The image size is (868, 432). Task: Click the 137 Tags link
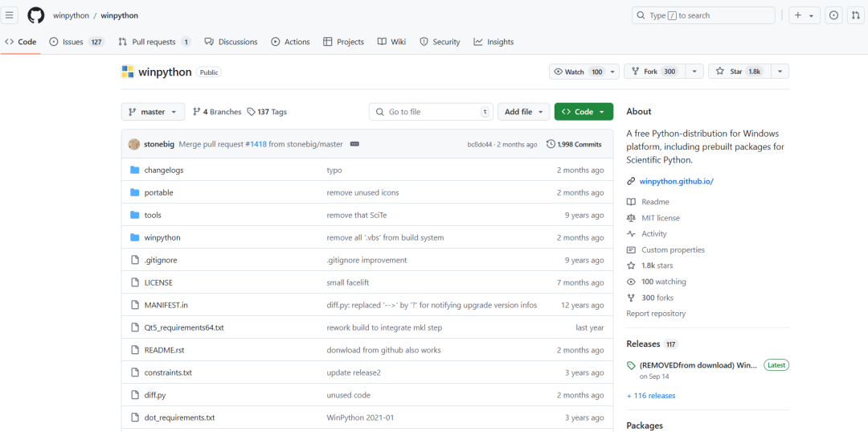[x=267, y=112]
